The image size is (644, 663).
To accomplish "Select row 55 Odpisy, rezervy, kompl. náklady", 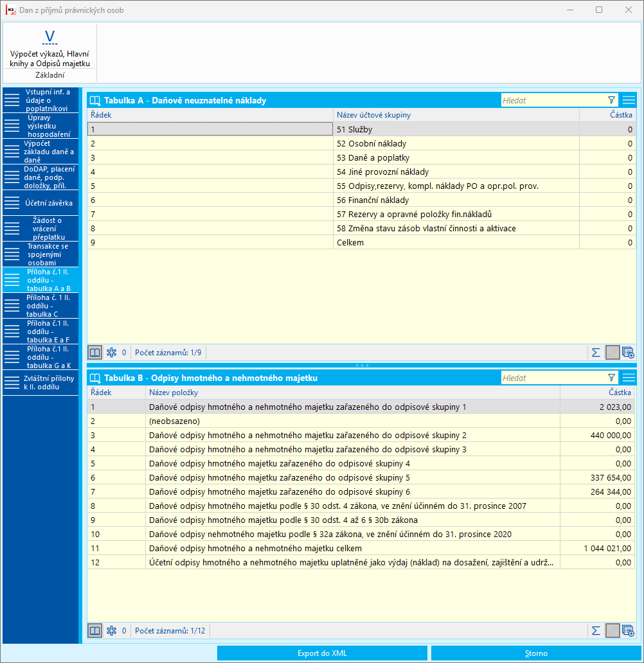I will (x=361, y=186).
